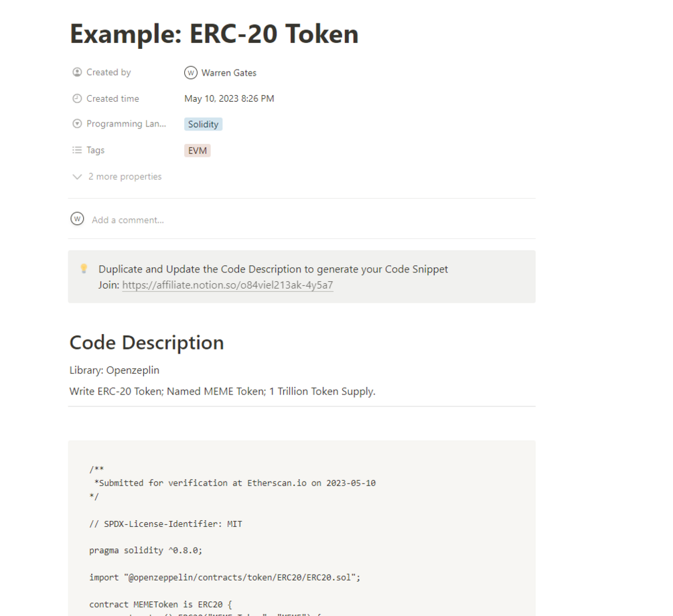Click the person icon beside Created by
Screen dimensions: 673x616
click(x=77, y=72)
